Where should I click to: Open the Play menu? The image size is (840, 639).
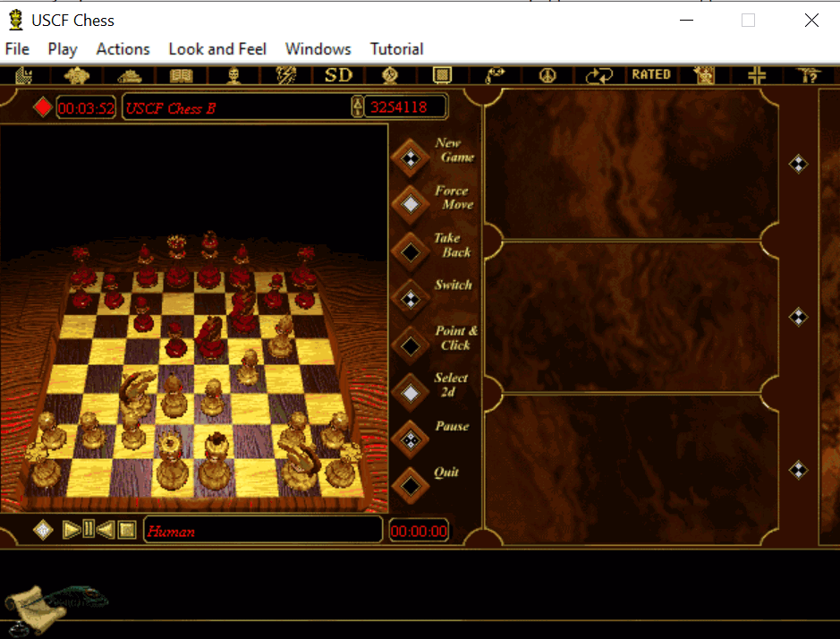pyautogui.click(x=63, y=49)
